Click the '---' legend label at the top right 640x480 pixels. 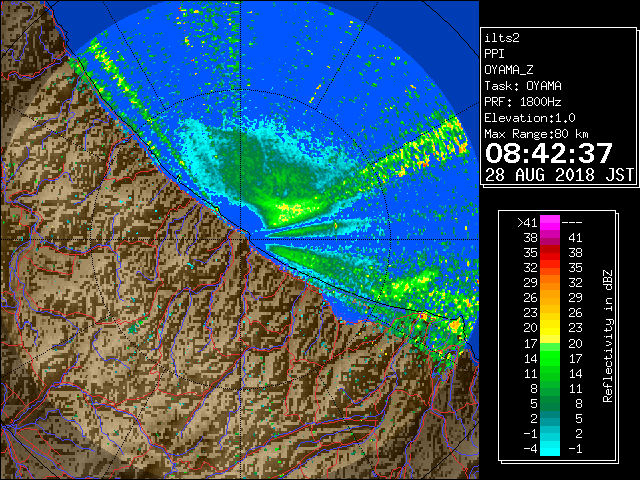(x=572, y=223)
